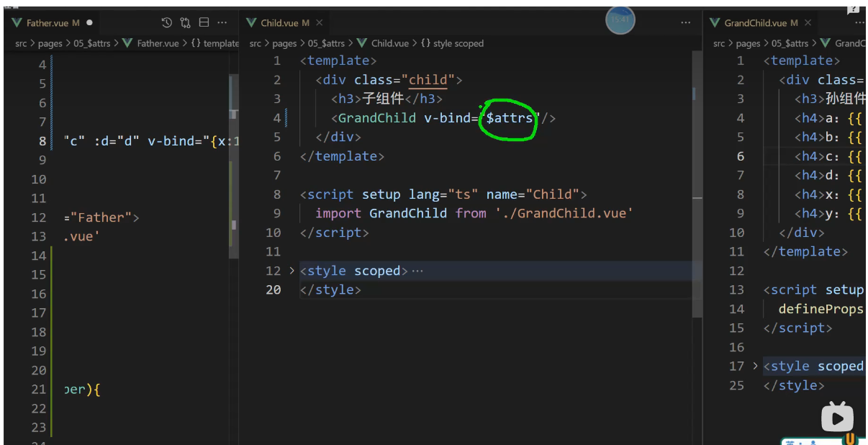Open 'src' breadcrumb in Child.vue editor

coord(256,43)
